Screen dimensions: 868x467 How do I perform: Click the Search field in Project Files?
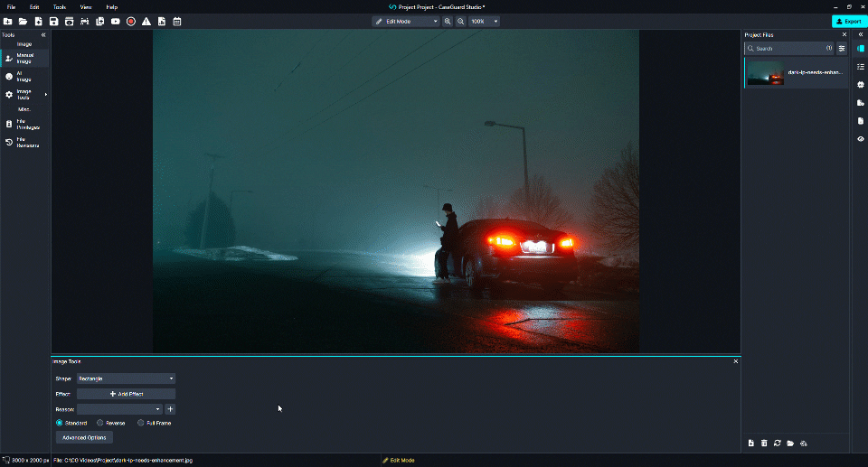[x=788, y=49]
